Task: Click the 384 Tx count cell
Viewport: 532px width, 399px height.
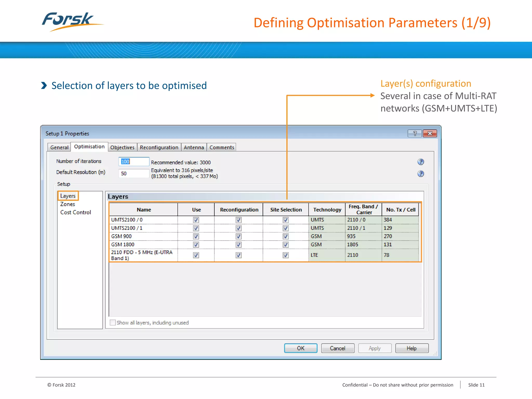Action: (400, 220)
